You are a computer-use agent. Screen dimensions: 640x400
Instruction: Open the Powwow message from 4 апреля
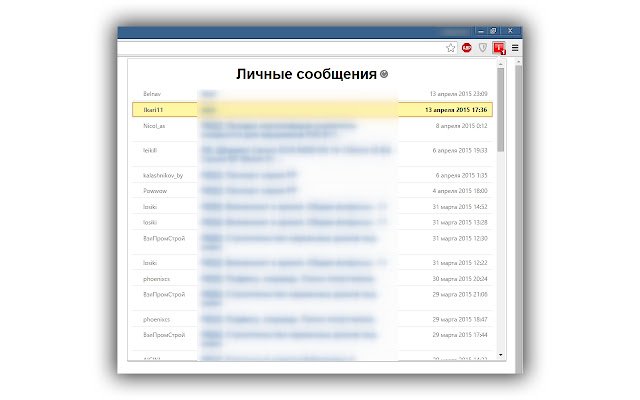point(312,191)
